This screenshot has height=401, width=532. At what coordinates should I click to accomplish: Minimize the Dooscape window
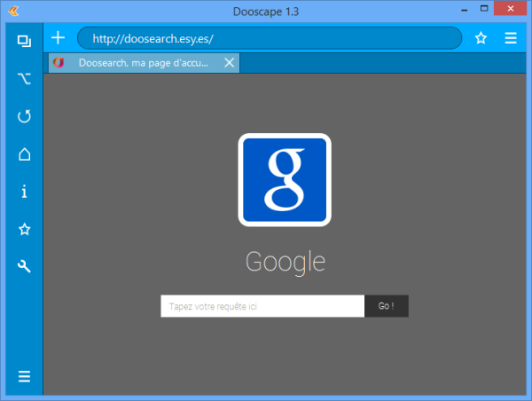pyautogui.click(x=465, y=10)
